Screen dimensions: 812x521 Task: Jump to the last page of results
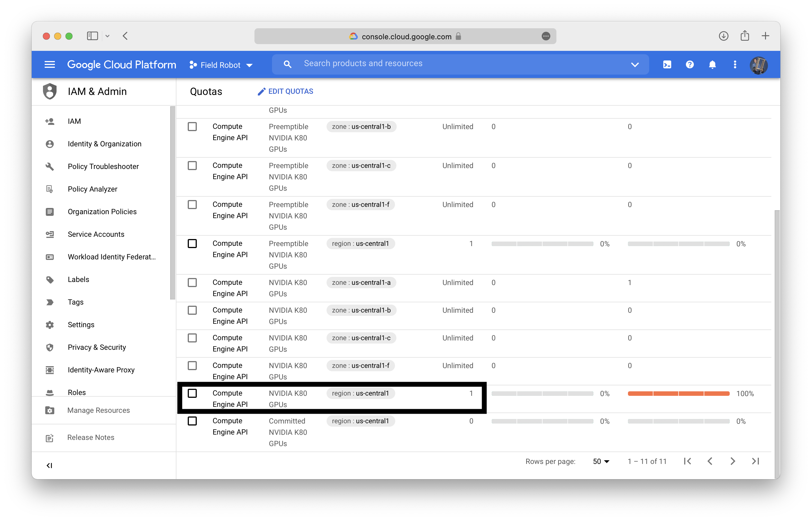(755, 461)
